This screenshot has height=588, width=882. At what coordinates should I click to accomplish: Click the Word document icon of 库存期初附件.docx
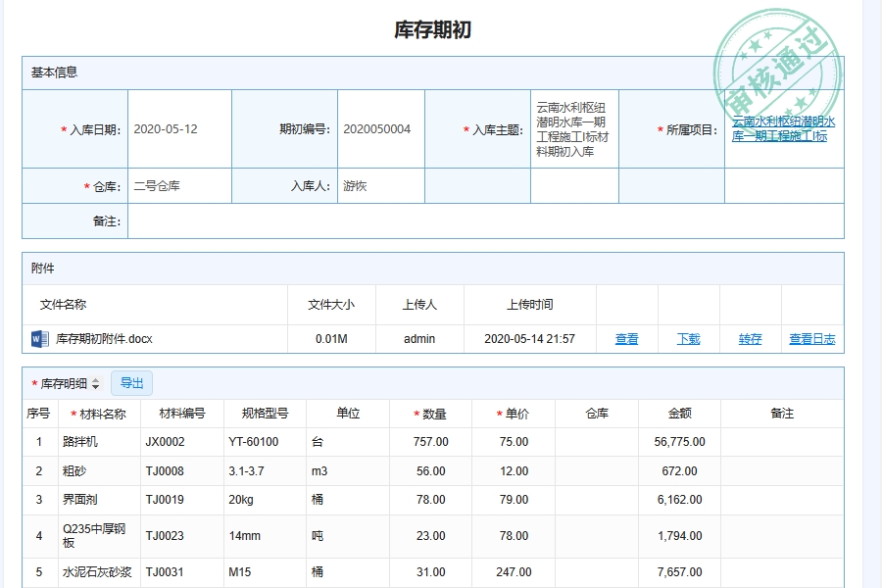click(x=39, y=339)
